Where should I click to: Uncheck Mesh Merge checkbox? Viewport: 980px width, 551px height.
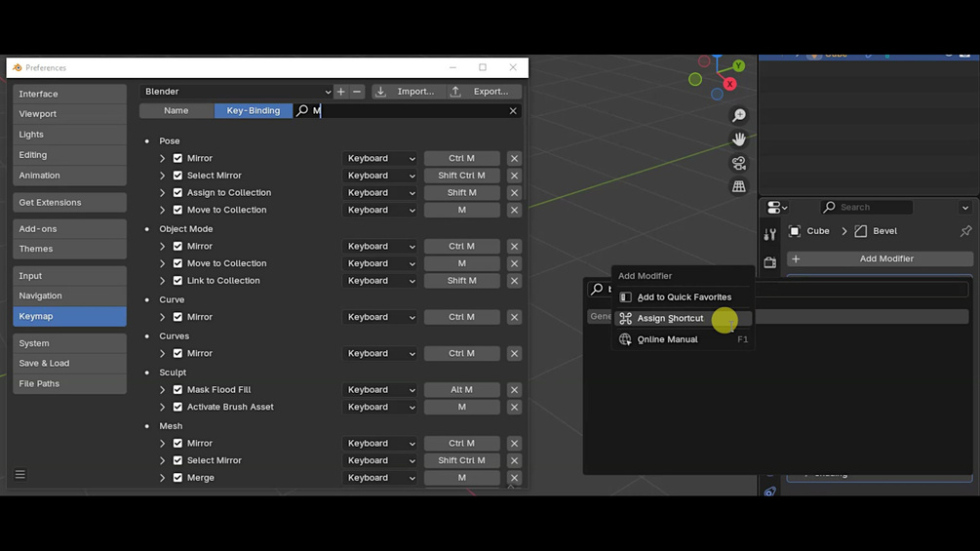pyautogui.click(x=177, y=478)
